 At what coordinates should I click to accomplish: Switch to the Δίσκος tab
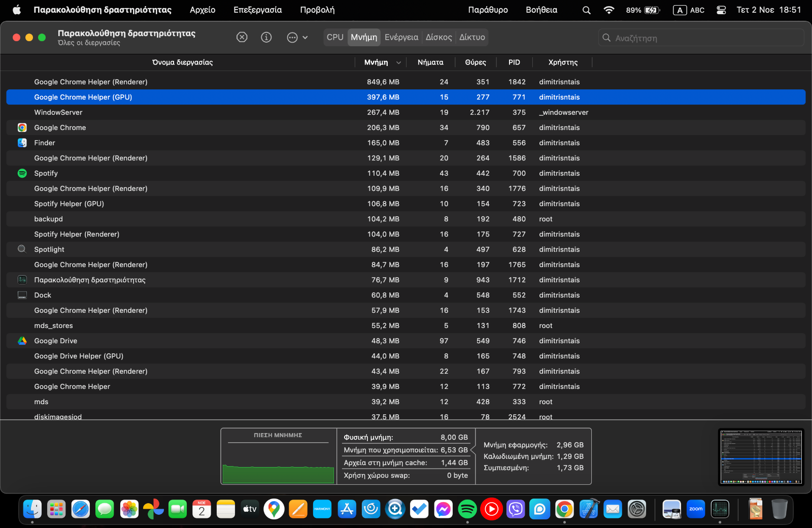coord(439,37)
